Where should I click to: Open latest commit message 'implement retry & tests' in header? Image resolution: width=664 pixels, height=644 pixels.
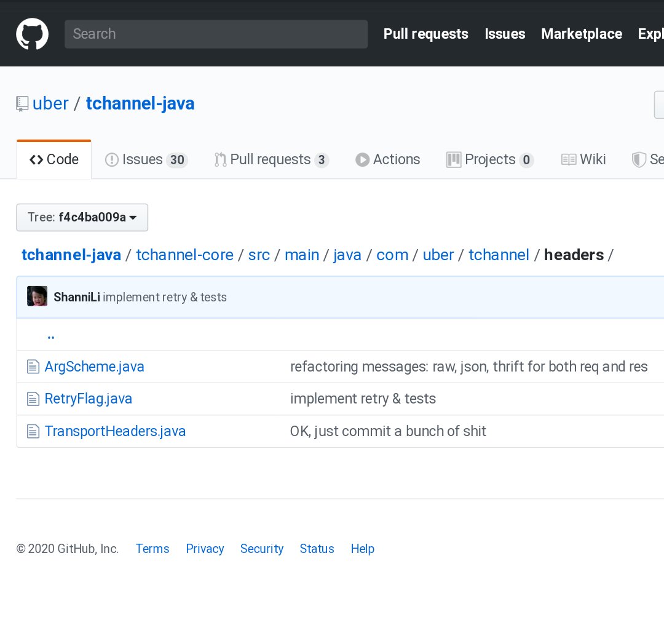(x=165, y=297)
